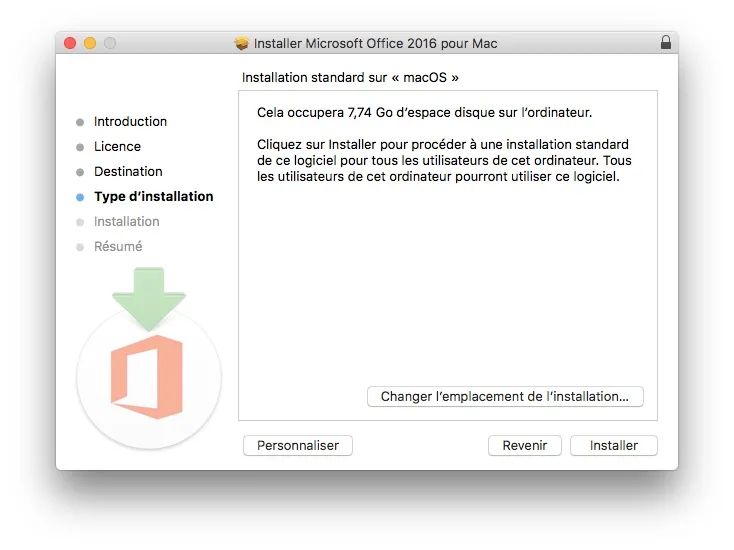This screenshot has height=550, width=734.
Task: Open the Personnaliser options
Action: (298, 445)
